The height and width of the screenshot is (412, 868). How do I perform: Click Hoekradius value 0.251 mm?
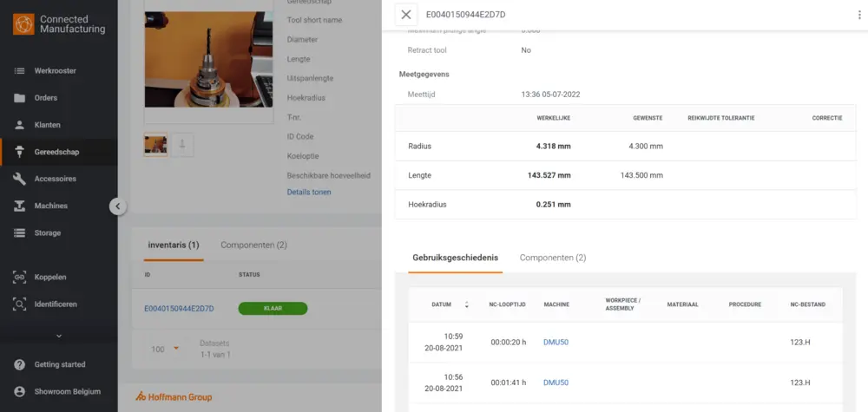553,205
